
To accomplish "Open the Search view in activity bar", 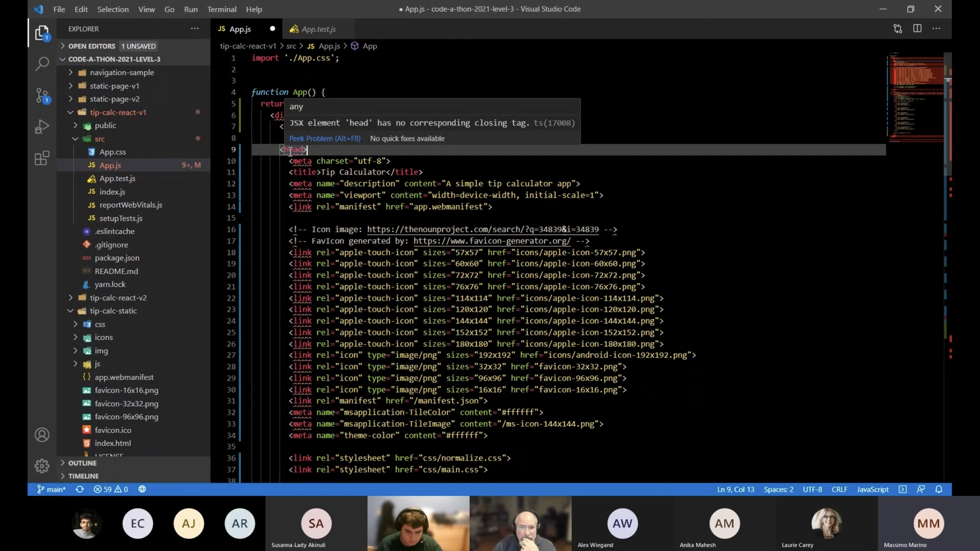I will click(x=42, y=63).
